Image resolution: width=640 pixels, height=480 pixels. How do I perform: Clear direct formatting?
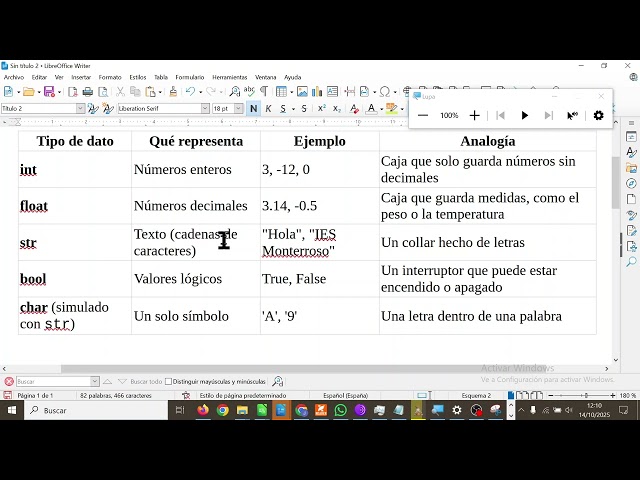click(x=354, y=109)
